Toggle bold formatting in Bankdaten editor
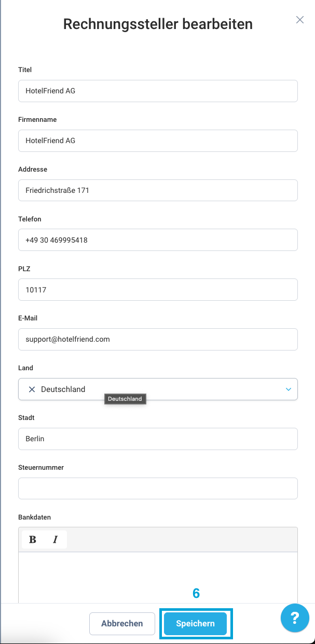Screen dimensions: 315x644 (x=33, y=540)
